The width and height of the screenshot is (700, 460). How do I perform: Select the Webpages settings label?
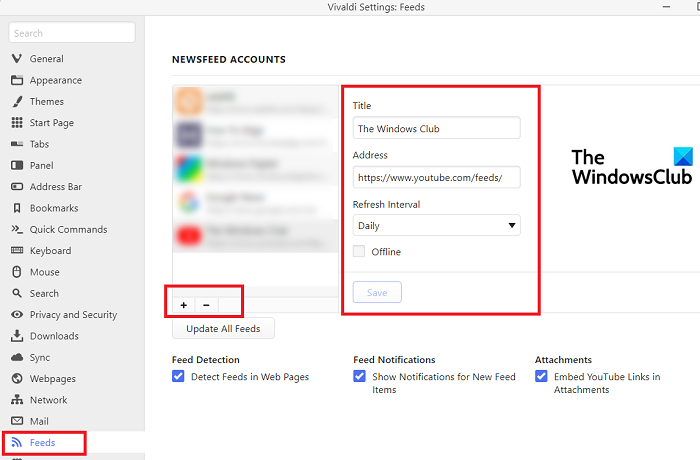click(53, 378)
